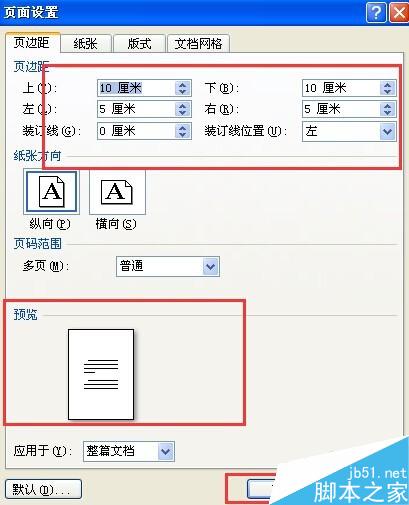
Task: Click the 默认 default button
Action: coord(44,489)
